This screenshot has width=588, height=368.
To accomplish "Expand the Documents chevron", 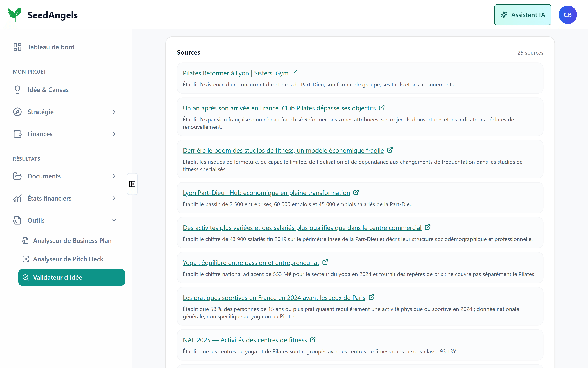I will 114,176.
